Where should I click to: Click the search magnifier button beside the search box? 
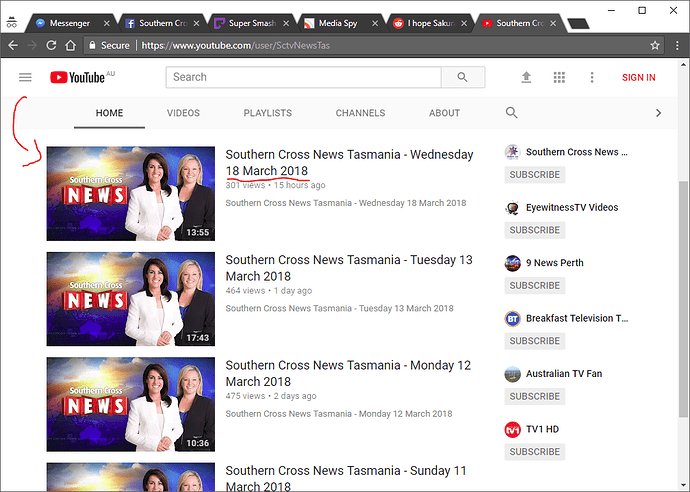[462, 77]
